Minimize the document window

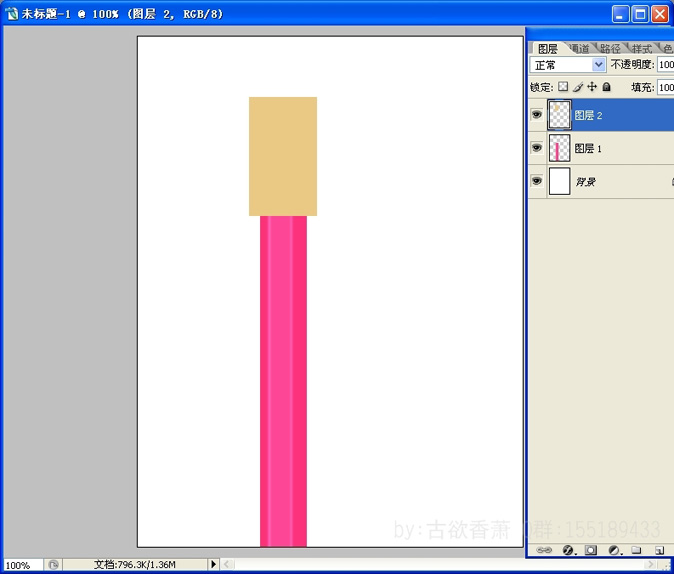tap(620, 14)
